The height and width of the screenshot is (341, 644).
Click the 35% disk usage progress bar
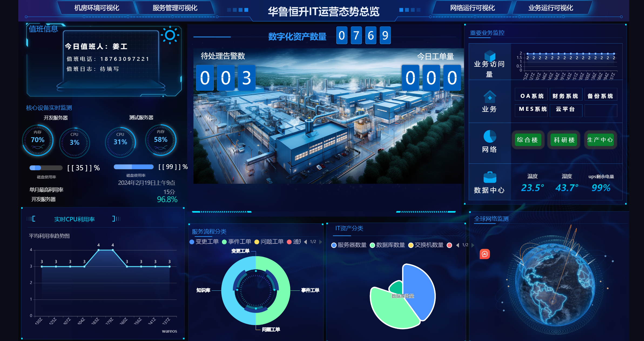pyautogui.click(x=46, y=168)
